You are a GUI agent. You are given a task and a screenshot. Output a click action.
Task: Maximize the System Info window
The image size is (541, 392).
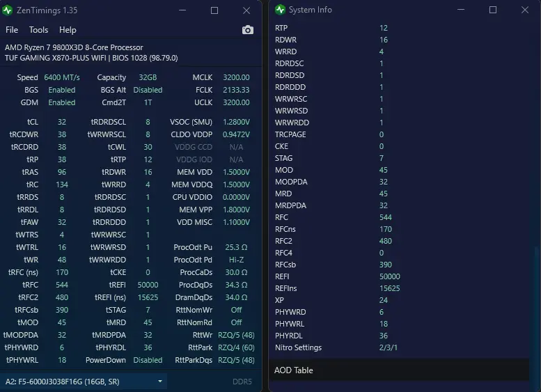493,10
